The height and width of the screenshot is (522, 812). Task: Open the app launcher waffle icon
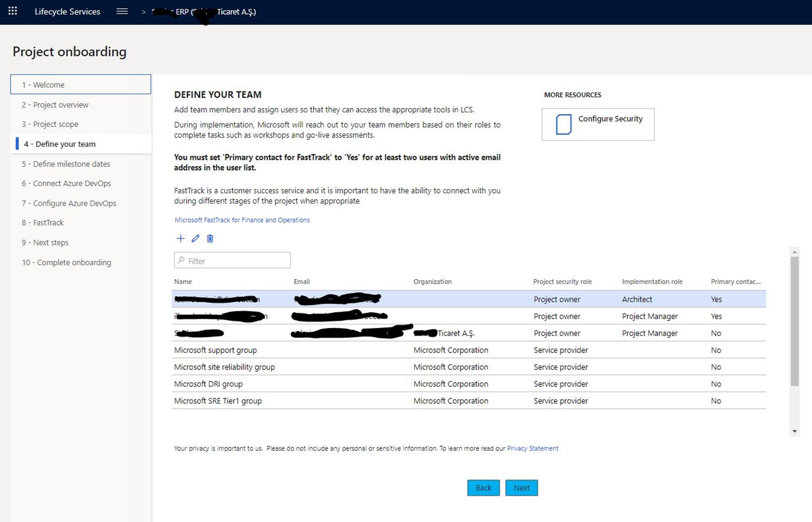(13, 11)
